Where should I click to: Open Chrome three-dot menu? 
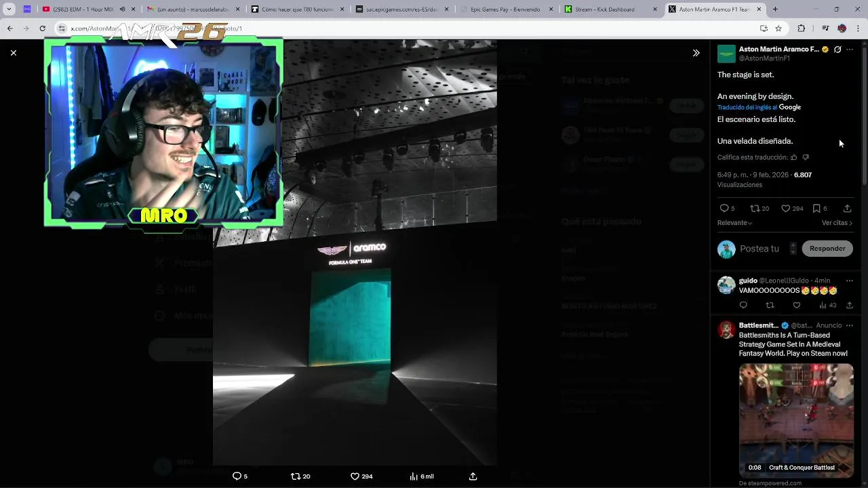point(859,28)
